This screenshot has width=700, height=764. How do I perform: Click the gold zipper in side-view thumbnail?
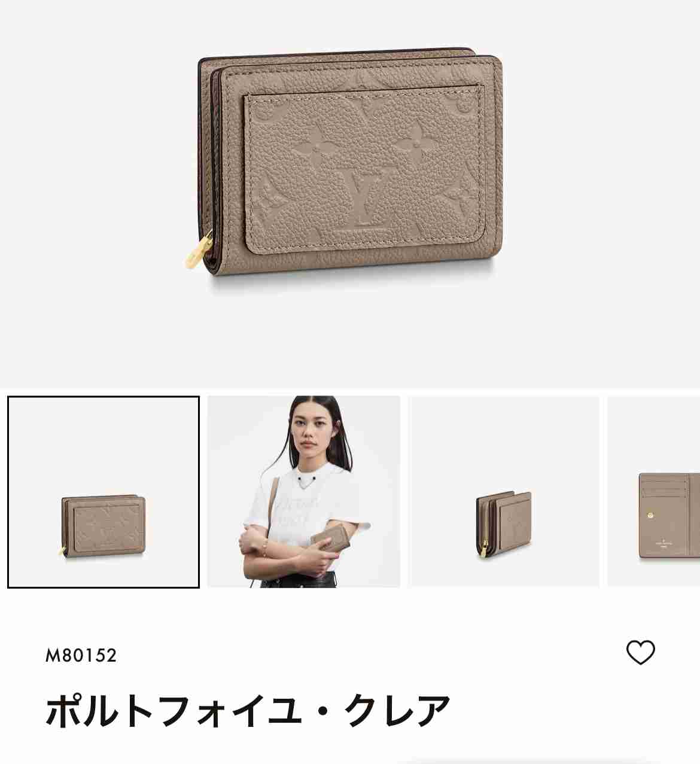coord(484,549)
